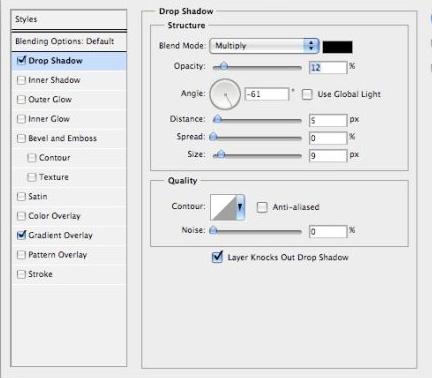
Task: Click the black shadow color swatch
Action: (x=337, y=47)
